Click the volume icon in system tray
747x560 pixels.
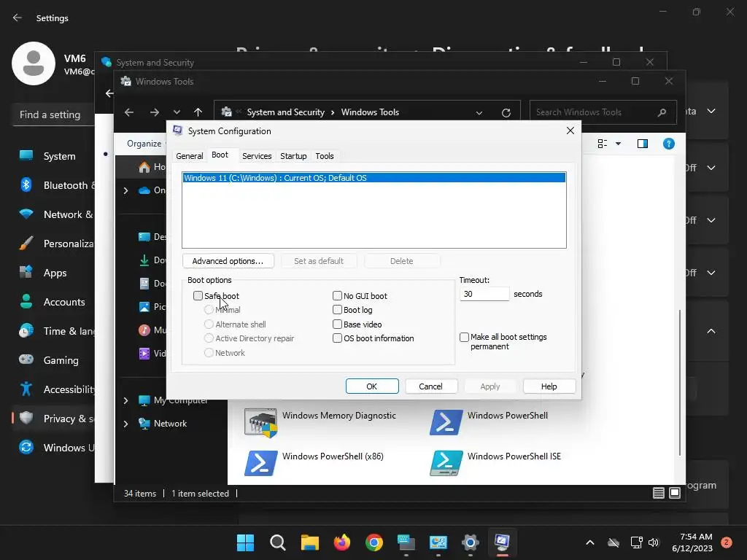tap(654, 542)
